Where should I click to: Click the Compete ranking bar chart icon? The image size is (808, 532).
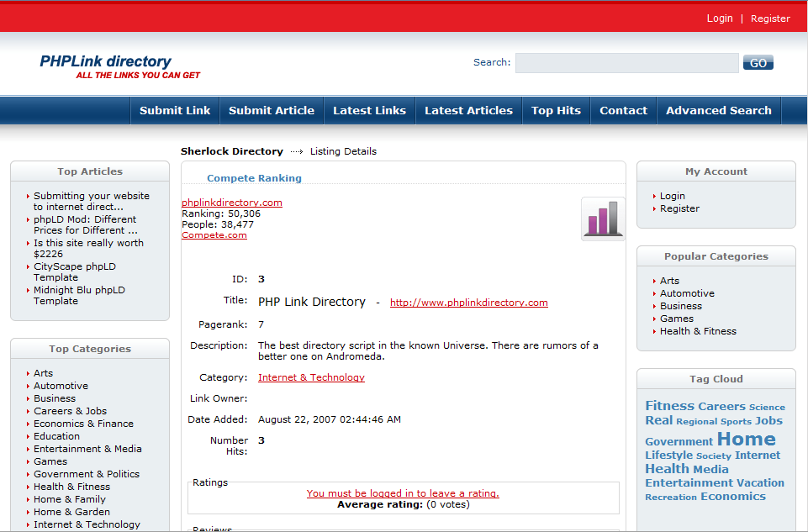coord(603,219)
